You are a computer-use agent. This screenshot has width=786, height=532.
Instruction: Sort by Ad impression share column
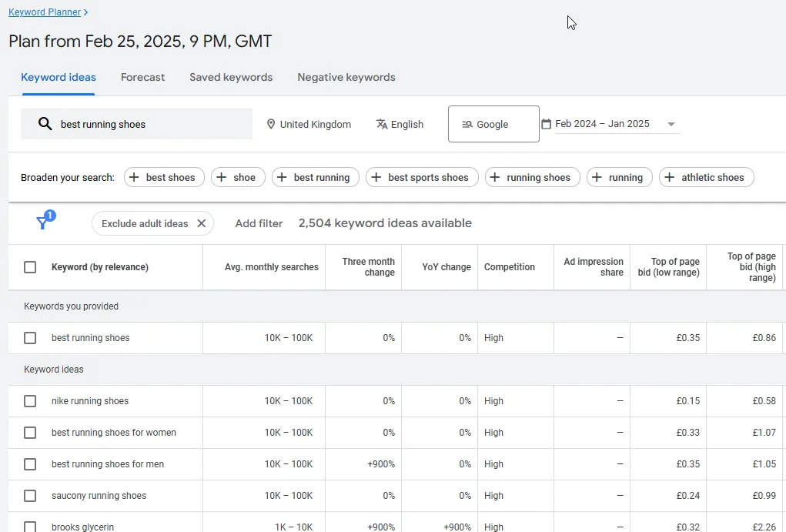594,266
